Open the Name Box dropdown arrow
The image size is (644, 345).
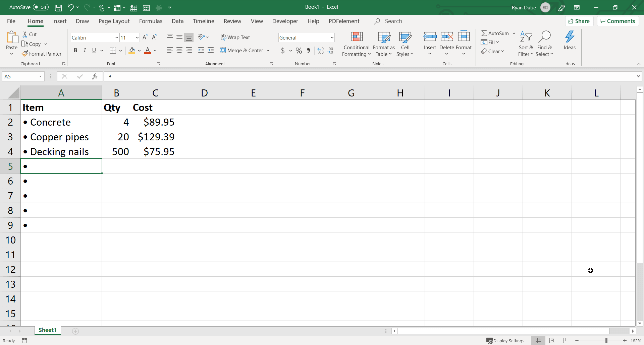[40, 76]
